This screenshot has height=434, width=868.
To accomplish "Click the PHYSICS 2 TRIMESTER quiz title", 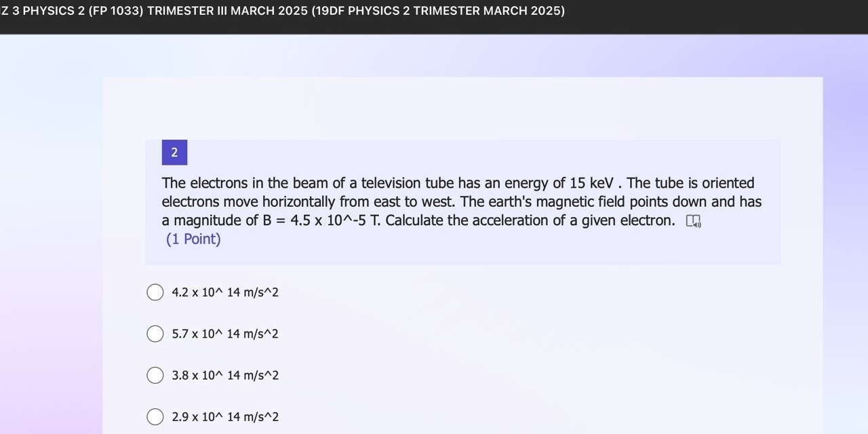I will (x=281, y=10).
